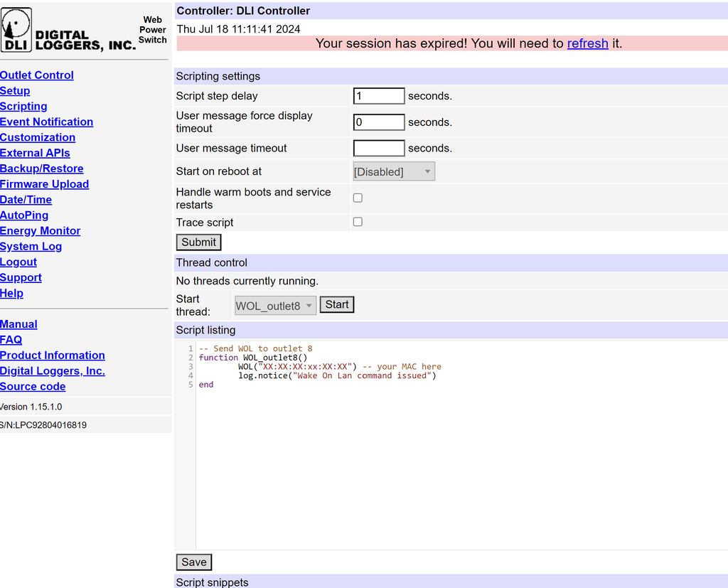
Task: Visit the Digital Loggers, Inc. link
Action: 53,370
